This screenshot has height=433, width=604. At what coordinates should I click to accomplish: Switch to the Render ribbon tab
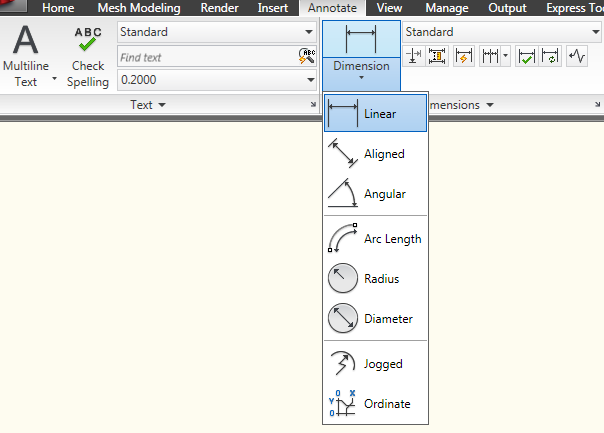click(220, 8)
